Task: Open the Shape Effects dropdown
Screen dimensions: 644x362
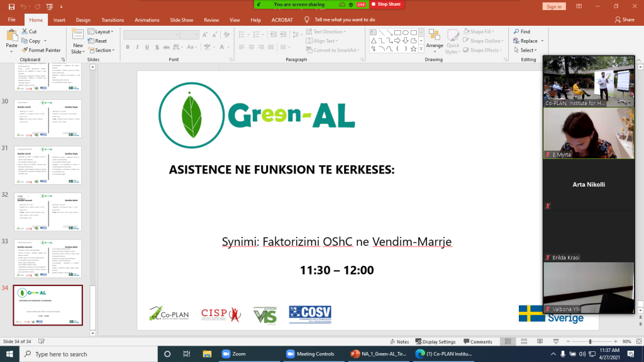Action: (482, 50)
